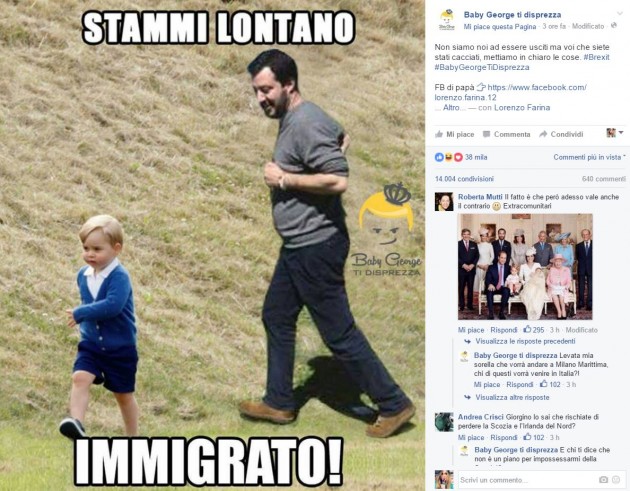Click Rispondi under Andrea Crisci's comment
Viewport: 630px width, 491px height.
pyautogui.click(x=504, y=437)
